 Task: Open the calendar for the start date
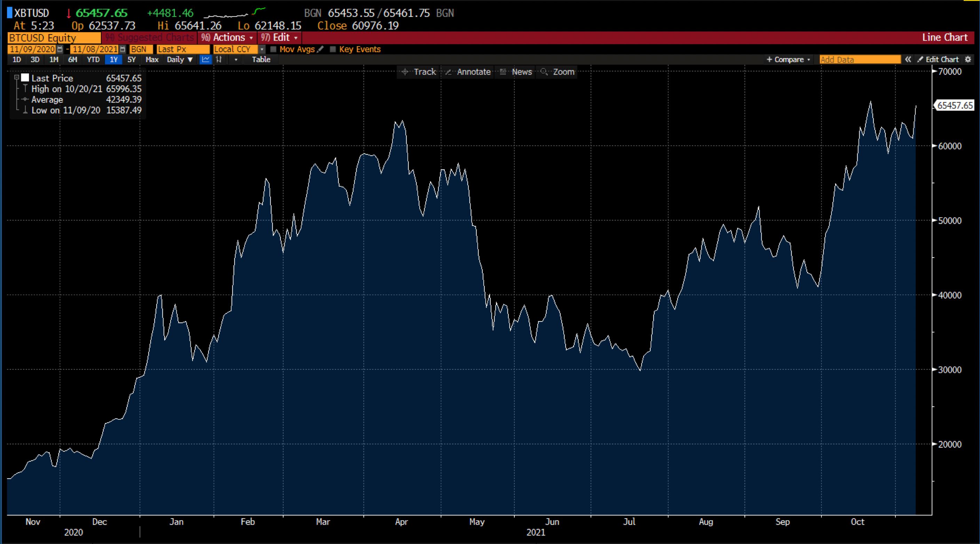(x=60, y=49)
